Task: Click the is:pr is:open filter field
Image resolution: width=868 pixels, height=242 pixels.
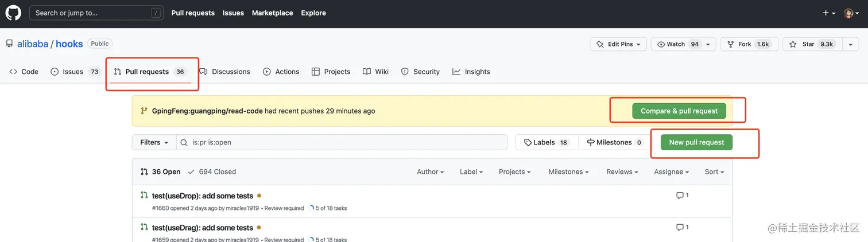Action: 342,142
